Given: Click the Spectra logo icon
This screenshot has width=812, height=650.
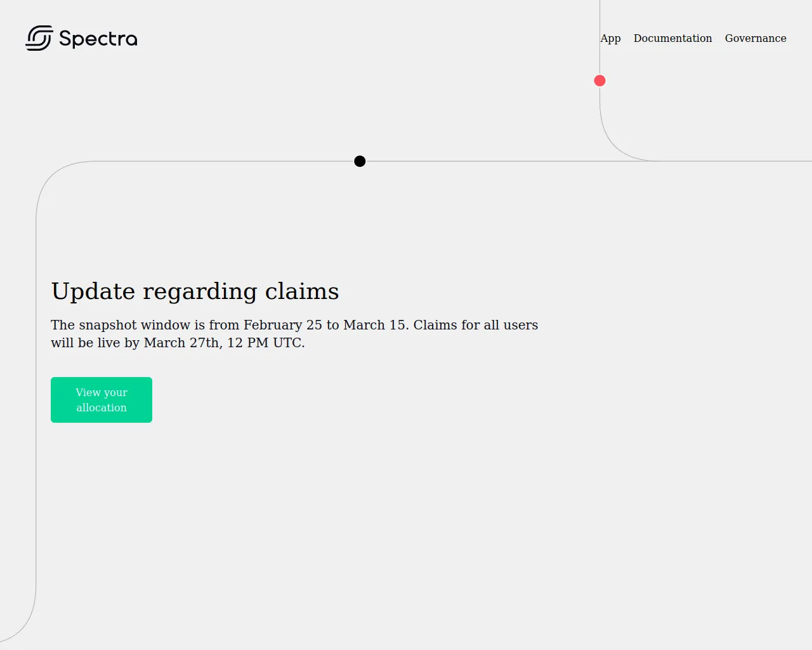Looking at the screenshot, I should click(x=39, y=38).
